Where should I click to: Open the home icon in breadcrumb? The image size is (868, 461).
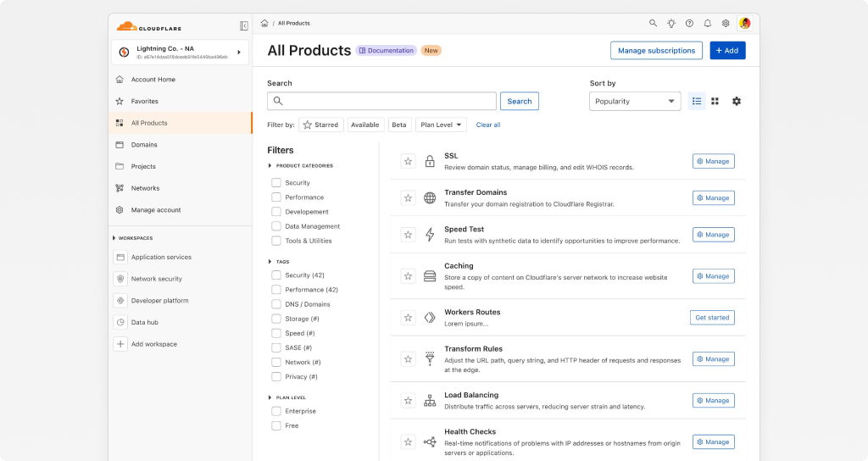[264, 23]
